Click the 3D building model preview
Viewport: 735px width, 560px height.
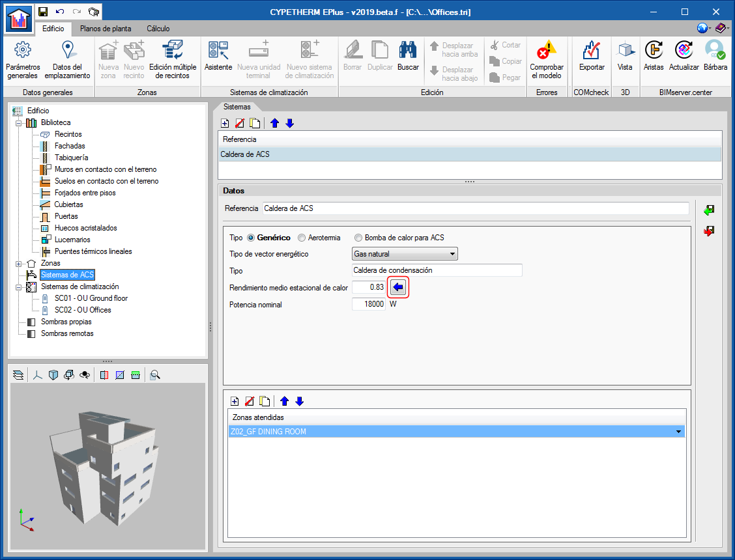(x=108, y=466)
